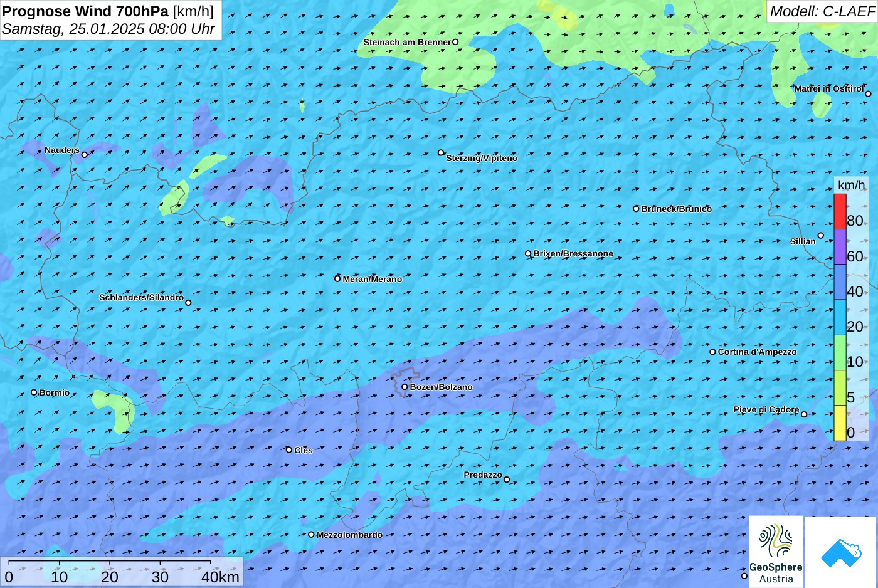Click the '40km' scale bar label
This screenshot has width=878, height=588.
pyautogui.click(x=220, y=577)
